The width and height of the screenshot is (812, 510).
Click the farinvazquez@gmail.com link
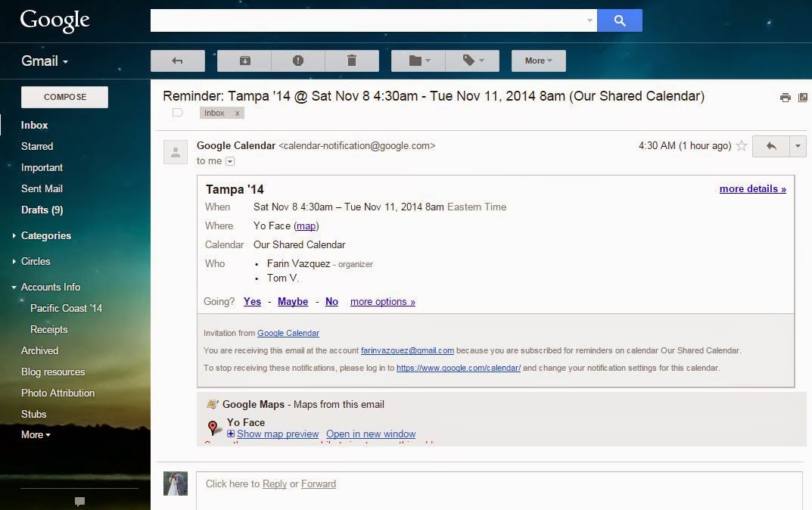pyautogui.click(x=407, y=350)
